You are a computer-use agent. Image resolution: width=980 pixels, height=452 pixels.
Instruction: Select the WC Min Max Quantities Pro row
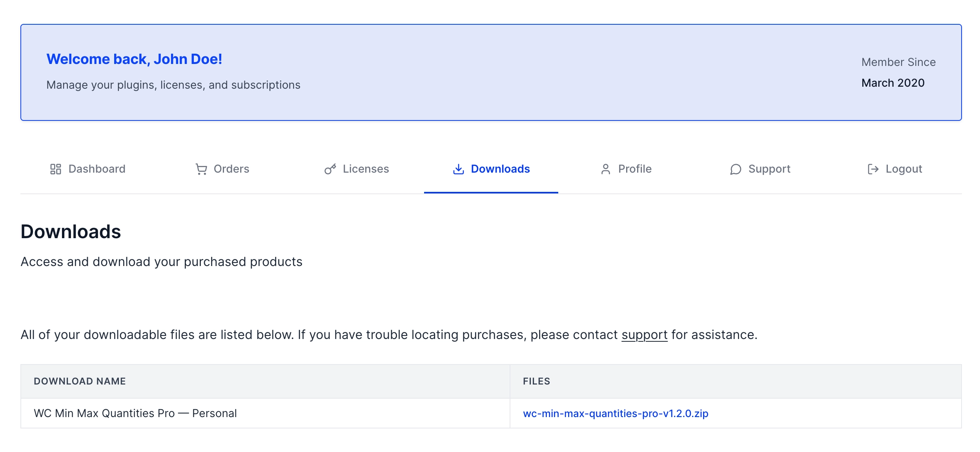(135, 413)
